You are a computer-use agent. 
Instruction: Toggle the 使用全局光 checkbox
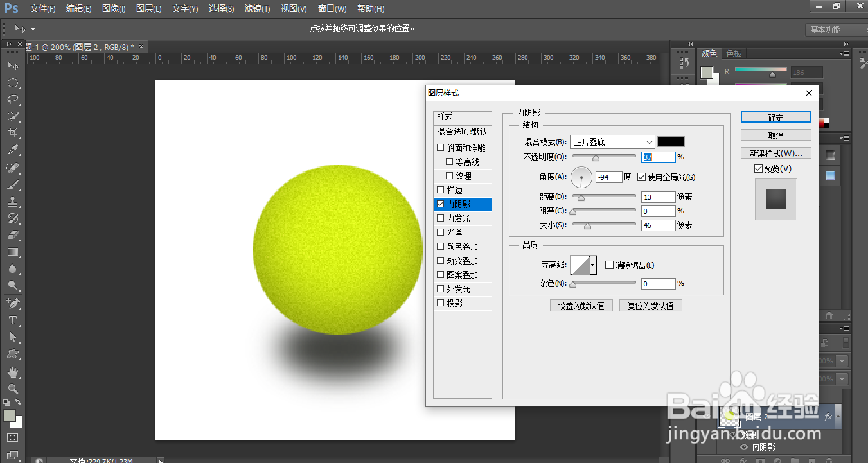(x=641, y=177)
